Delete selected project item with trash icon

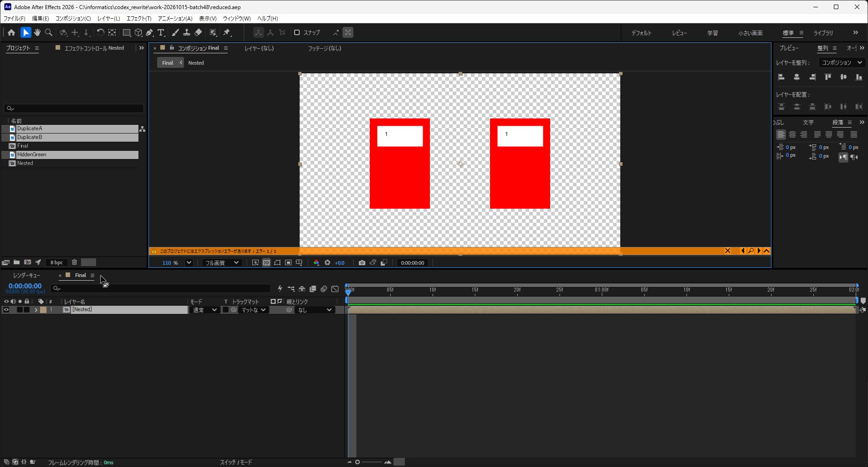[x=74, y=262]
